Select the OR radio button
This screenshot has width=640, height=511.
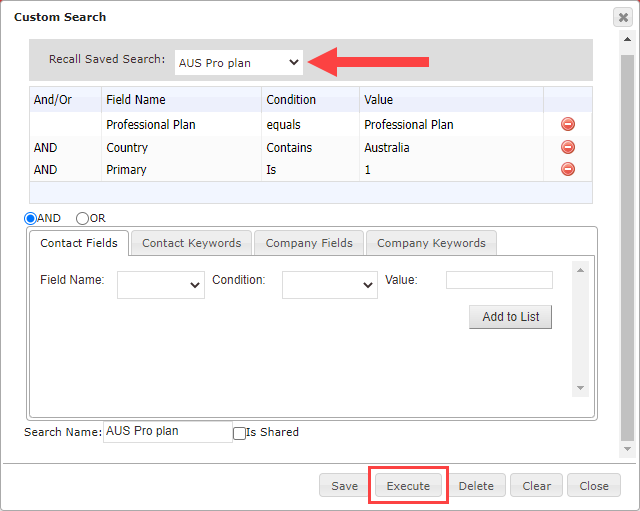tap(82, 218)
